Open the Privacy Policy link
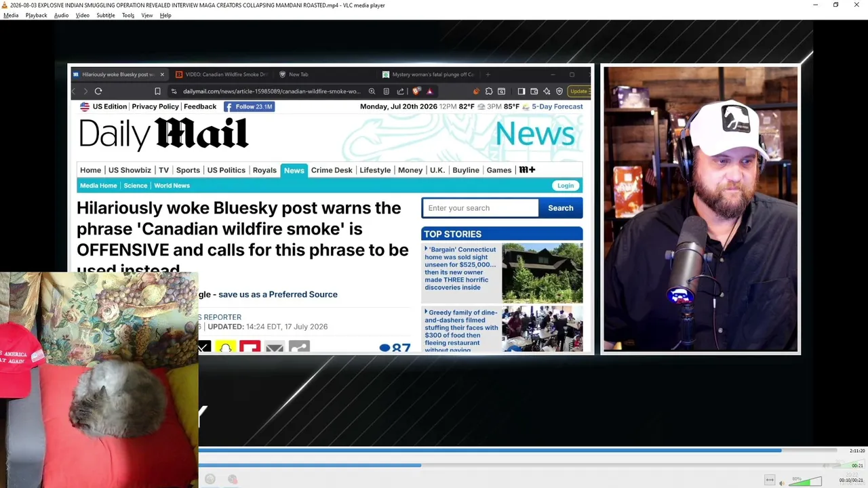This screenshot has width=868, height=488. (155, 106)
